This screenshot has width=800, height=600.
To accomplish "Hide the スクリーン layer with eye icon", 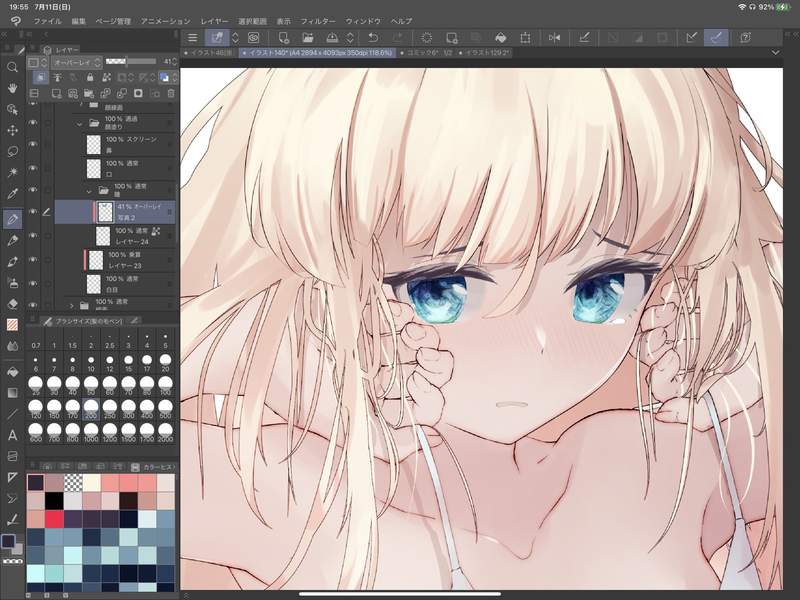I will click(x=33, y=144).
